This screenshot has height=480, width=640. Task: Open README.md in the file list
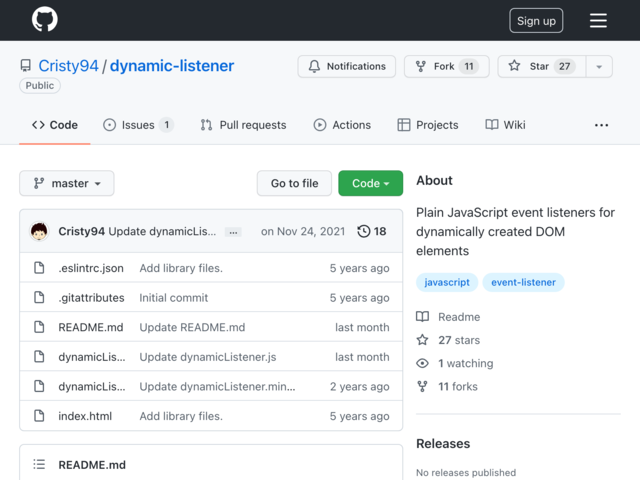click(91, 327)
